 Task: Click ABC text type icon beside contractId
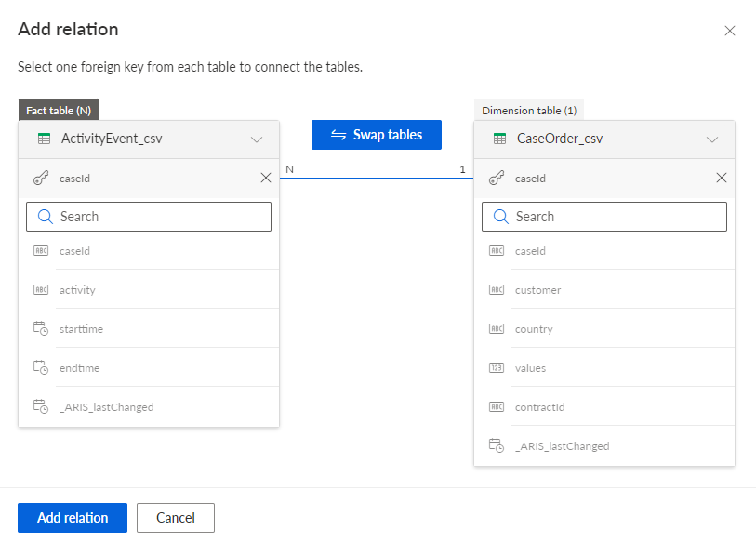point(497,407)
